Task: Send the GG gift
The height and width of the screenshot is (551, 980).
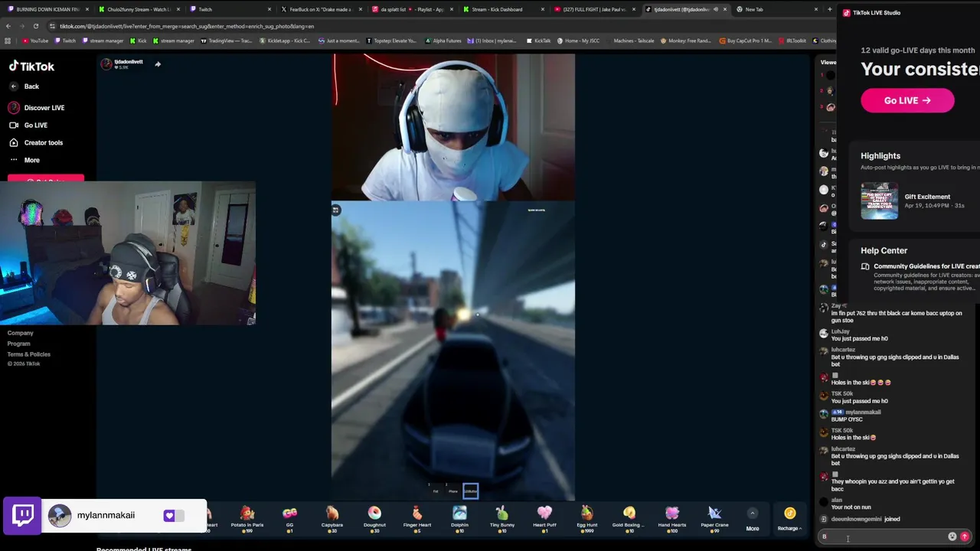Action: [x=289, y=517]
